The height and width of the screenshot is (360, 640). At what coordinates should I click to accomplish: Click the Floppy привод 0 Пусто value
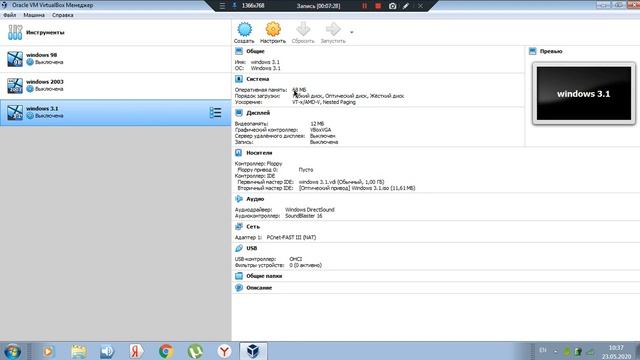(x=306, y=170)
